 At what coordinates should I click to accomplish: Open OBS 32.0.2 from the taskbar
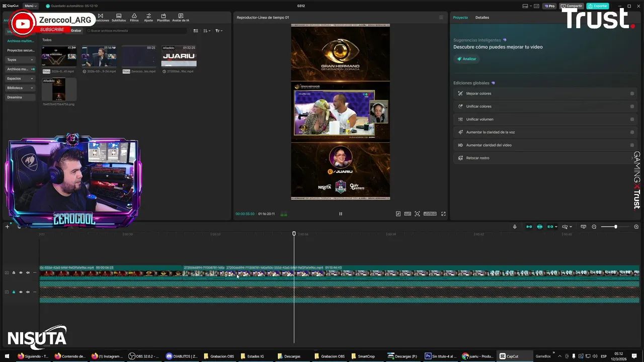pos(144,356)
